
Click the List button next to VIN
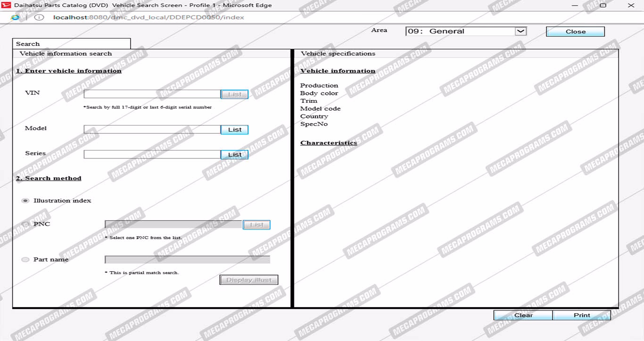234,94
